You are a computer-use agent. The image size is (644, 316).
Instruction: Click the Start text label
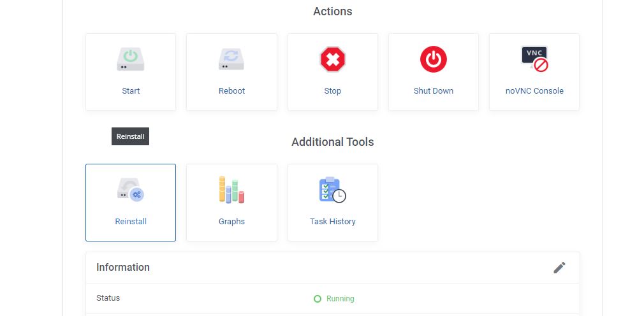pos(131,91)
